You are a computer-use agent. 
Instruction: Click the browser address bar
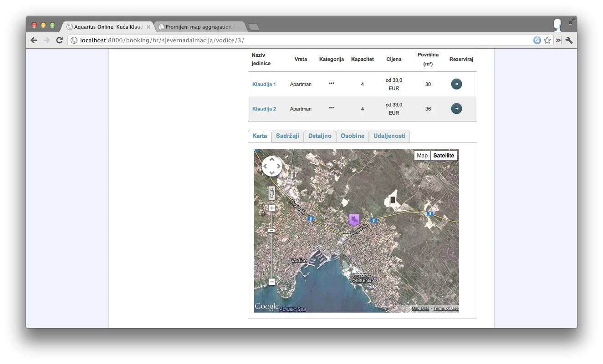[301, 40]
